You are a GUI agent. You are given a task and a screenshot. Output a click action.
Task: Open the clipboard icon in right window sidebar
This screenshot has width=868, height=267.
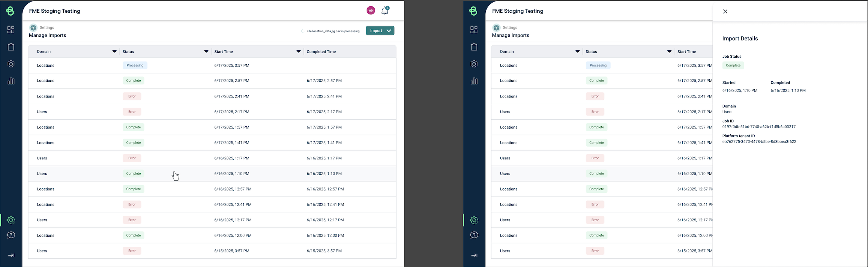pyautogui.click(x=474, y=47)
